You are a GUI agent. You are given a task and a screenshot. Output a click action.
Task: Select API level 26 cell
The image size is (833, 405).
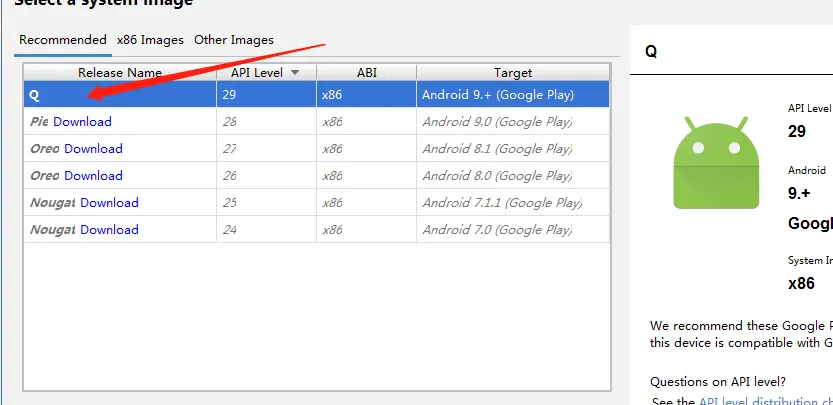[x=266, y=175]
